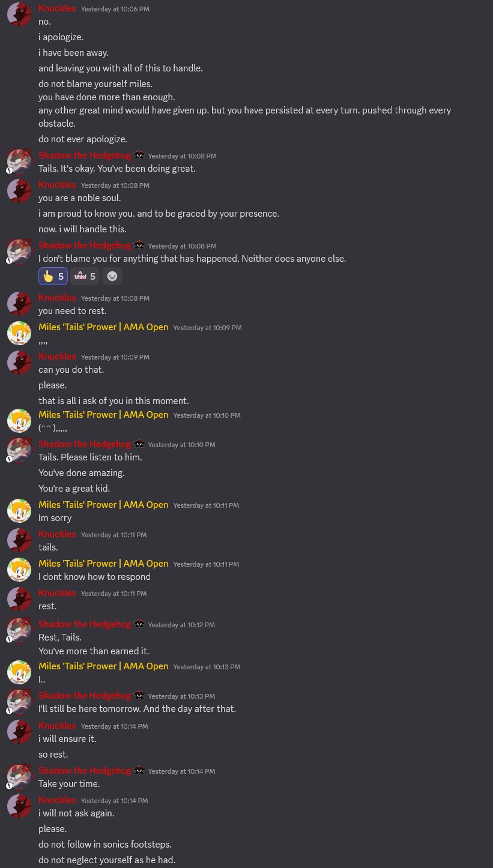Click the 'Yesterday at 10:10 PM' timestamp on Tails' message
This screenshot has height=868, width=493.
tap(207, 415)
